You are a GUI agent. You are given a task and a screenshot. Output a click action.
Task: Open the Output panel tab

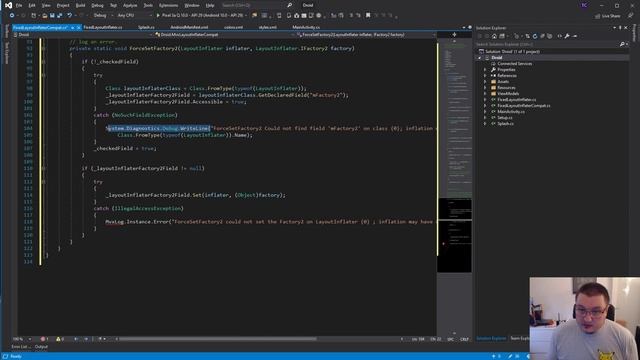pyautogui.click(x=41, y=347)
